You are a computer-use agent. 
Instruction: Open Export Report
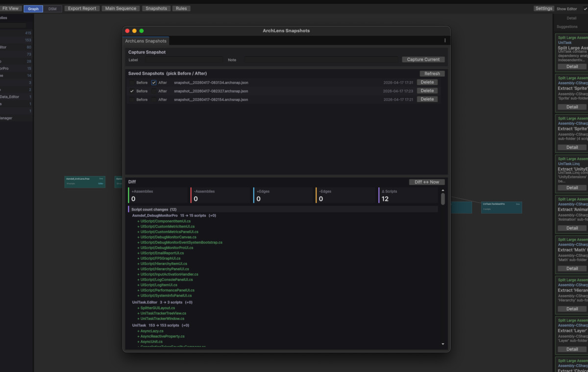[x=82, y=8]
